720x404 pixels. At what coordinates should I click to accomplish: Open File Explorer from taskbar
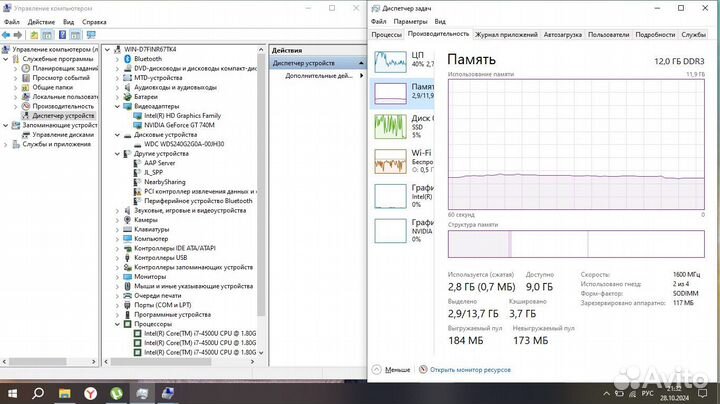[64, 393]
